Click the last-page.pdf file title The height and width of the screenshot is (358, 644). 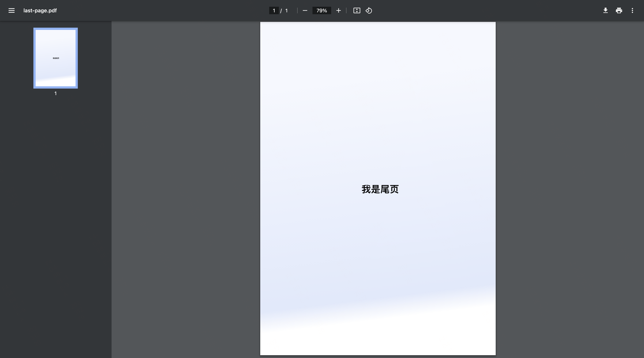[40, 10]
